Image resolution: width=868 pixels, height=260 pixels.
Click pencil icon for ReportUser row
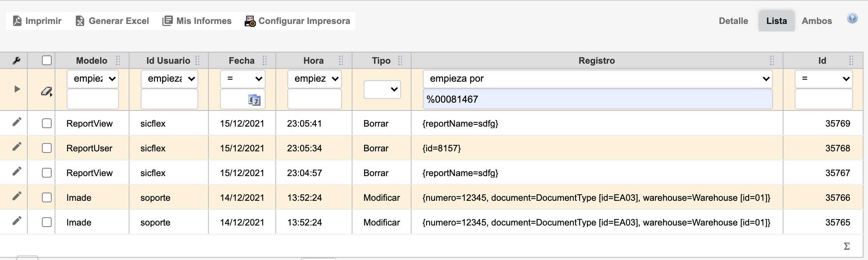pyautogui.click(x=16, y=147)
